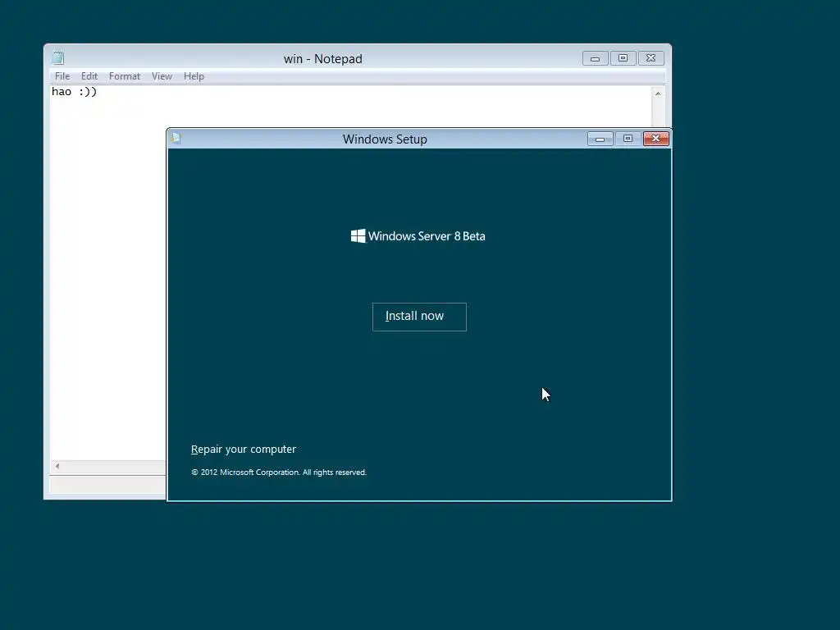The height and width of the screenshot is (630, 840).
Task: Close the Windows Setup window
Action: 655,139
